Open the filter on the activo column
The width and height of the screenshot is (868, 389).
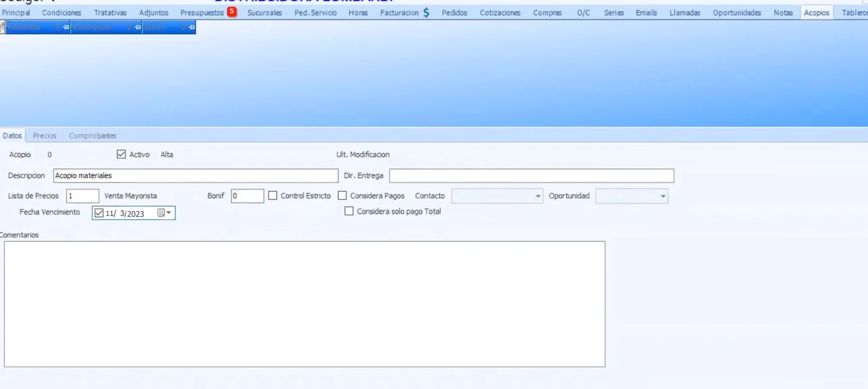[183, 27]
